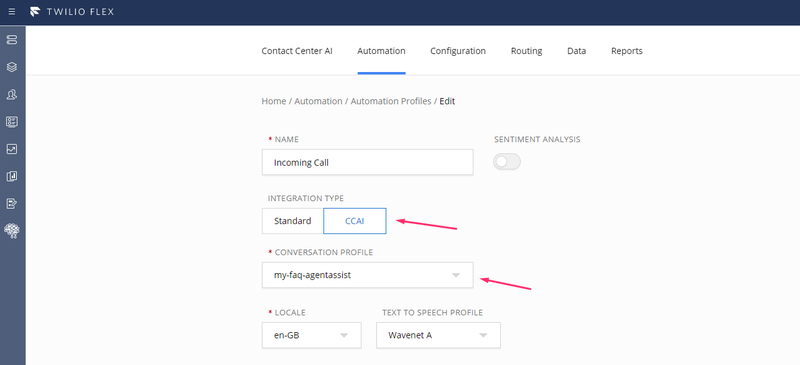Screen dimensions: 800x365
Task: Open the bar chart reports sidebar icon
Action: pos(12,177)
